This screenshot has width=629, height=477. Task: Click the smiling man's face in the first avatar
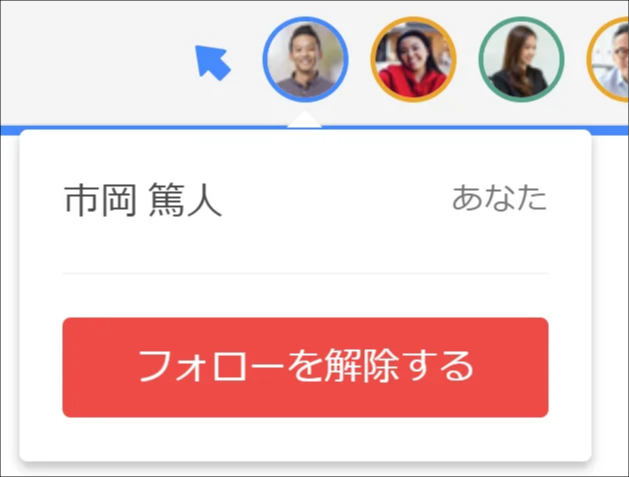[x=305, y=50]
